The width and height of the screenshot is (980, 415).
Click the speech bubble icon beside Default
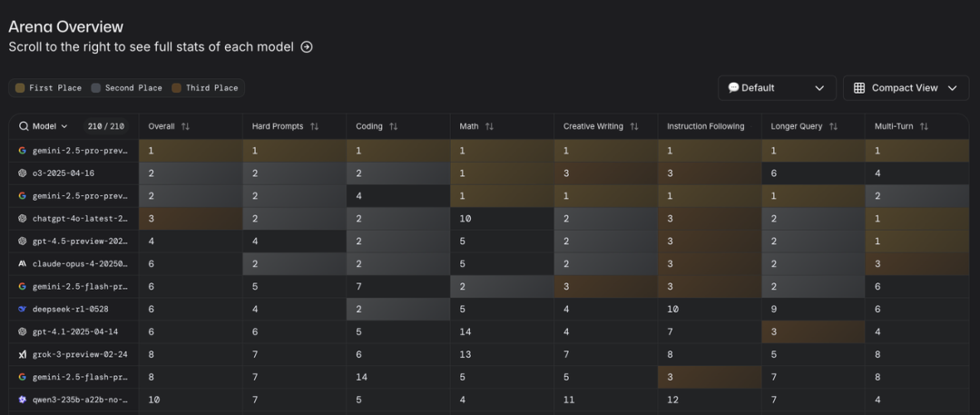pyautogui.click(x=734, y=88)
